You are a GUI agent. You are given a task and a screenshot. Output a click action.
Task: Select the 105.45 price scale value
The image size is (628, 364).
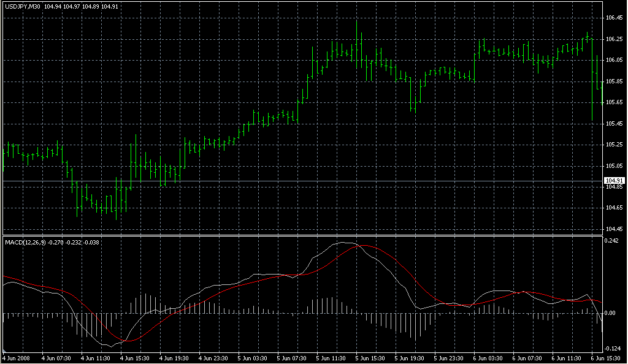click(614, 124)
